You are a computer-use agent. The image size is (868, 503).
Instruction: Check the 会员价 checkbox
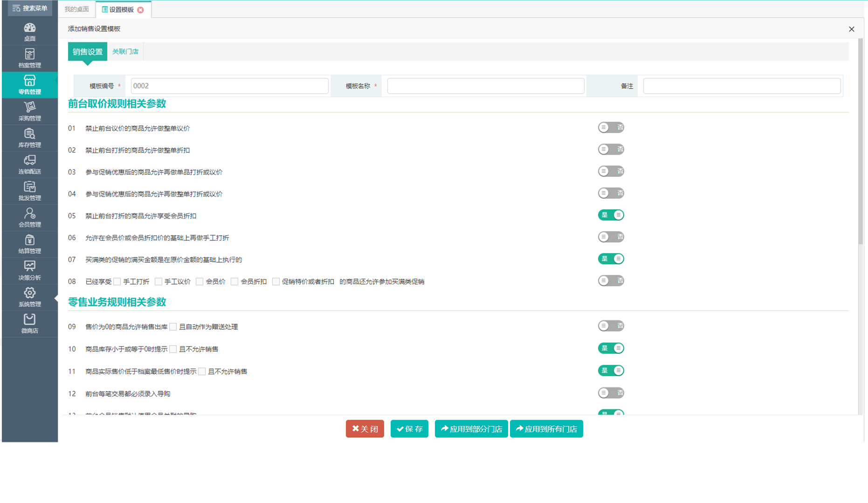[x=200, y=281]
